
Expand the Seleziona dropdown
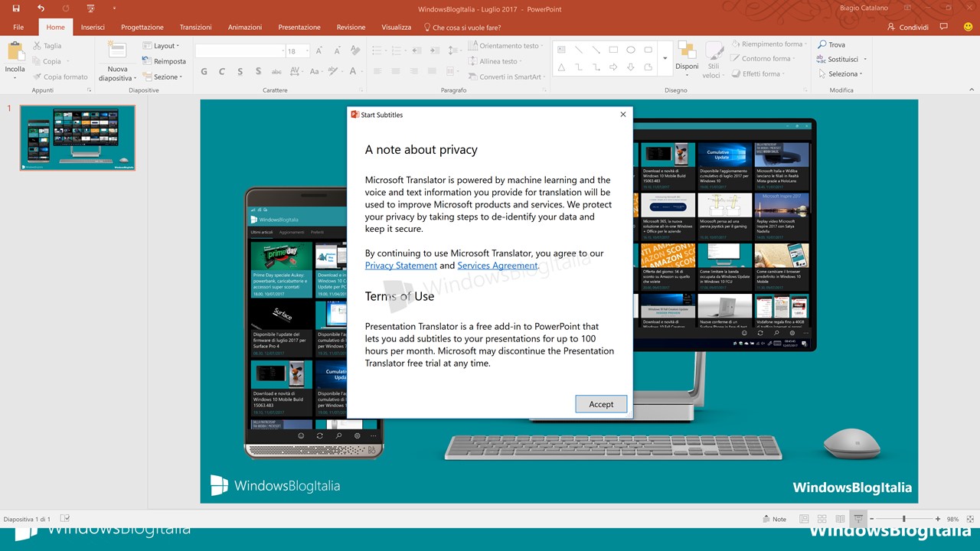[840, 74]
